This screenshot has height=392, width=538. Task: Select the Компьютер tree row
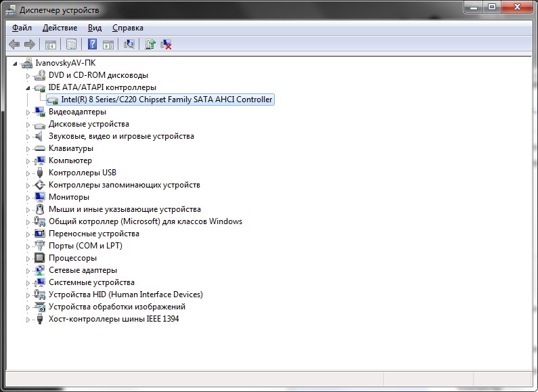(x=70, y=160)
